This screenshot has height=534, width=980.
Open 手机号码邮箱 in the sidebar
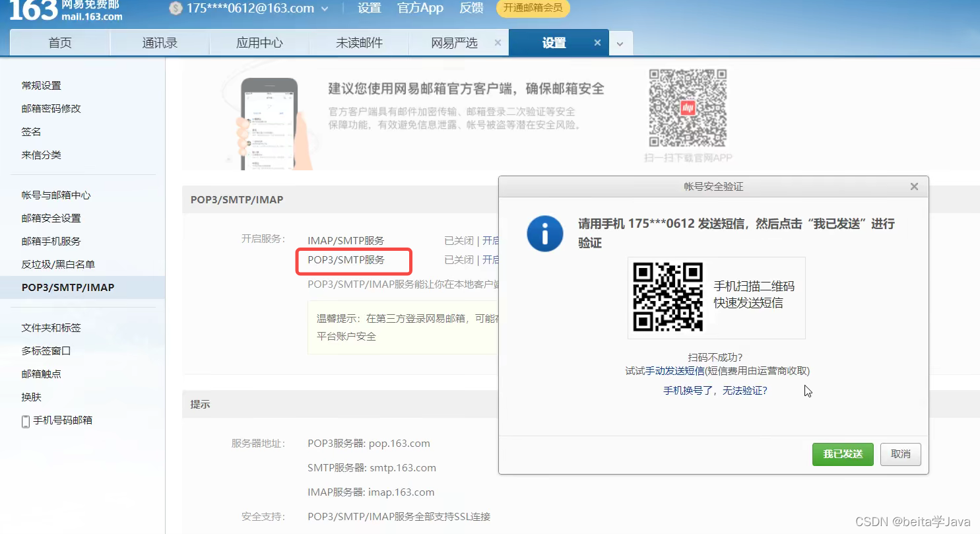click(x=63, y=420)
